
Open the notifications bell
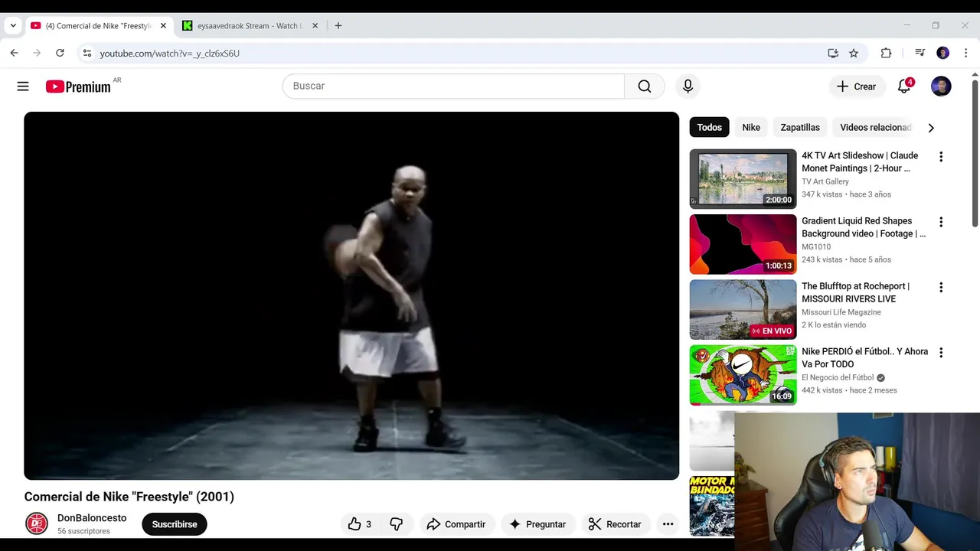pos(904,86)
